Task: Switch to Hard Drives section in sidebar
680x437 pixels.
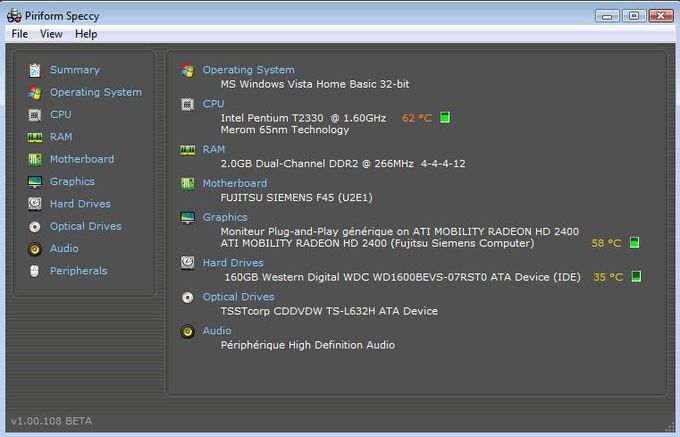Action: 80,204
